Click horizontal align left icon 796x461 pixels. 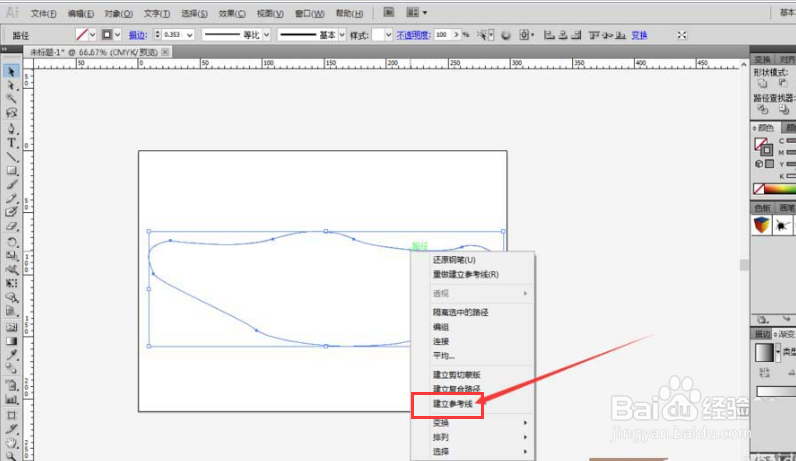[549, 35]
